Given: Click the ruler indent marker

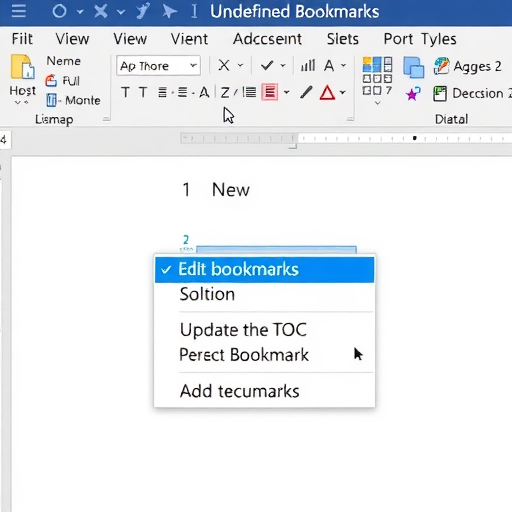Looking at the screenshot, I should tap(293, 146).
